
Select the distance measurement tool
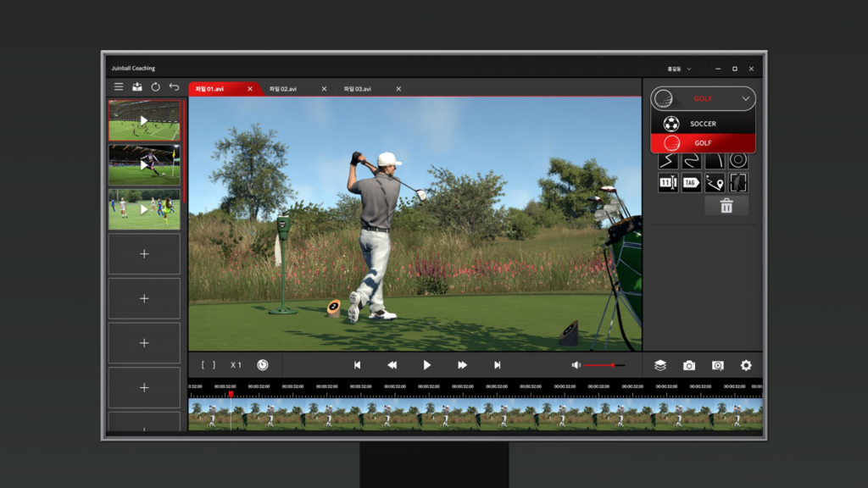668,183
